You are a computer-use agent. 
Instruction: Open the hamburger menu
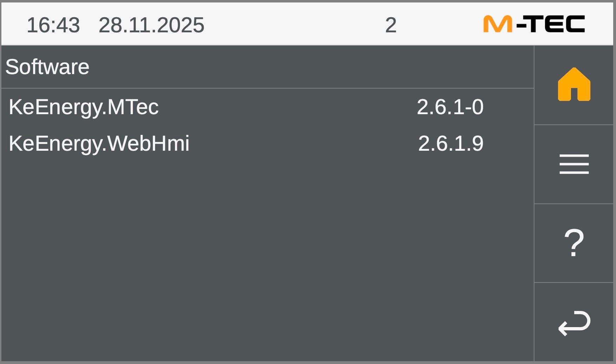574,164
